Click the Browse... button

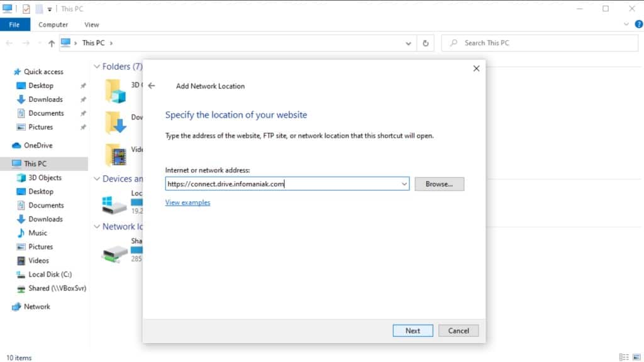tap(440, 184)
